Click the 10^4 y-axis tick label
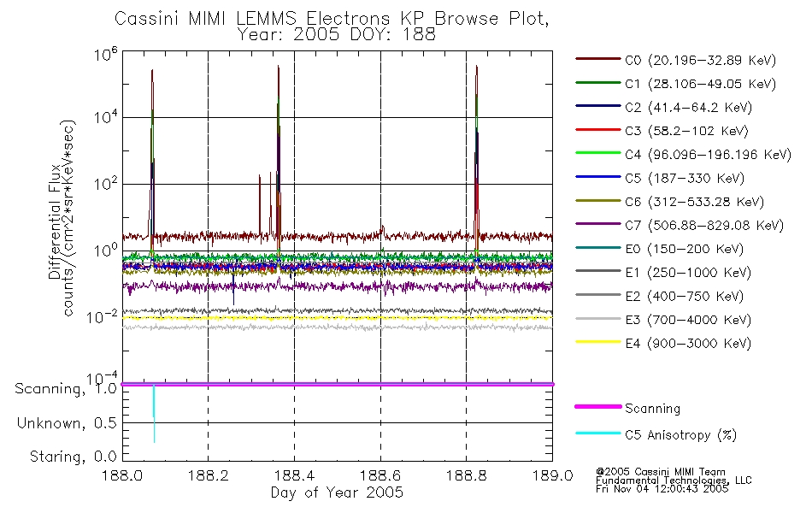 coord(106,117)
